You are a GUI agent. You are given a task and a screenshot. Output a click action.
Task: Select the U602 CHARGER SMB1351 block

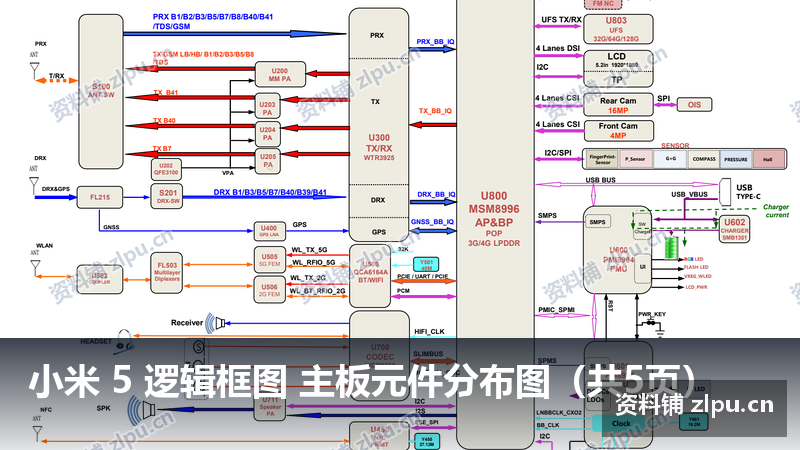click(x=735, y=229)
